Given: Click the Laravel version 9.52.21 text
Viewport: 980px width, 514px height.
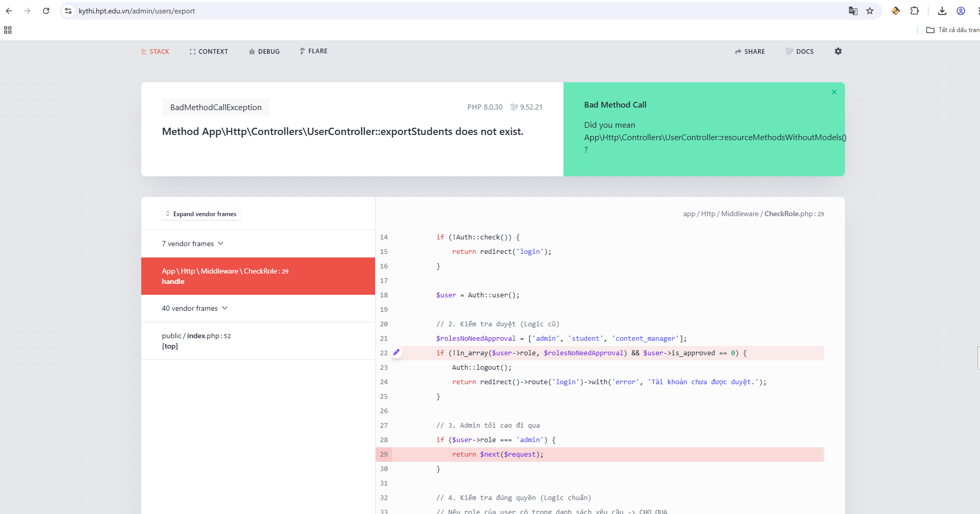Looking at the screenshot, I should [526, 107].
